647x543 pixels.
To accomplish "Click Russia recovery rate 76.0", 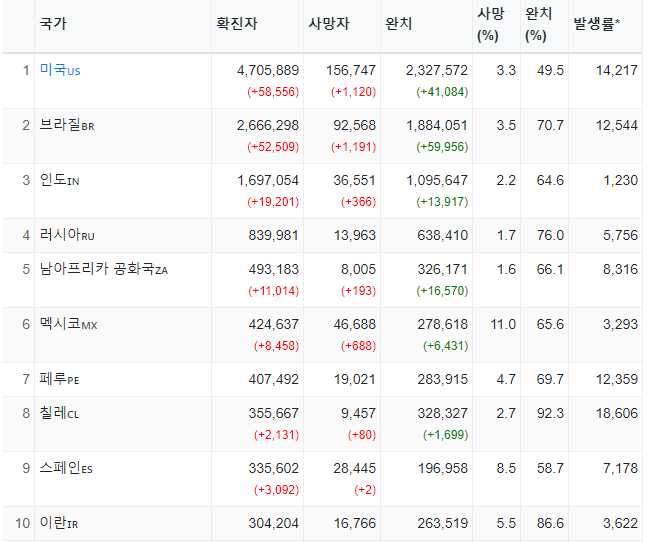I will 550,235.
